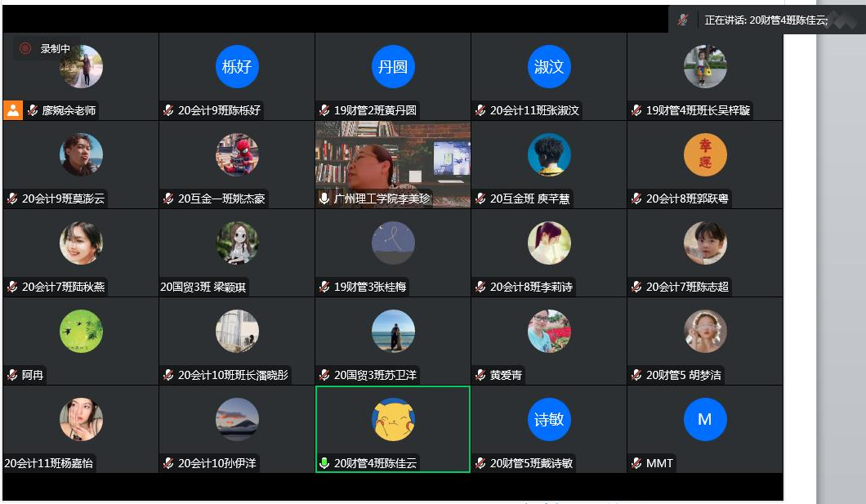This screenshot has height=504, width=866.
Task: Click the muted mic icon of 19财管3张桂梅
Action: coord(324,287)
